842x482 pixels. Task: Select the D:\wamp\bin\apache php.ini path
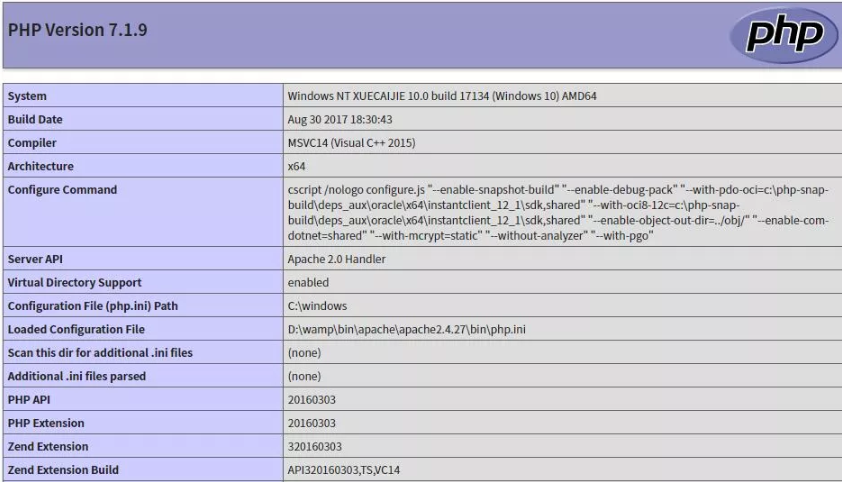pos(407,330)
